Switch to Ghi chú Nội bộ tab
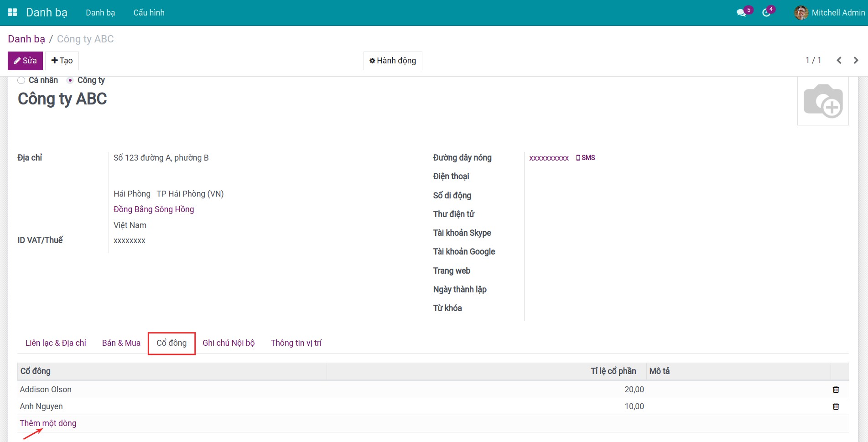 tap(229, 343)
